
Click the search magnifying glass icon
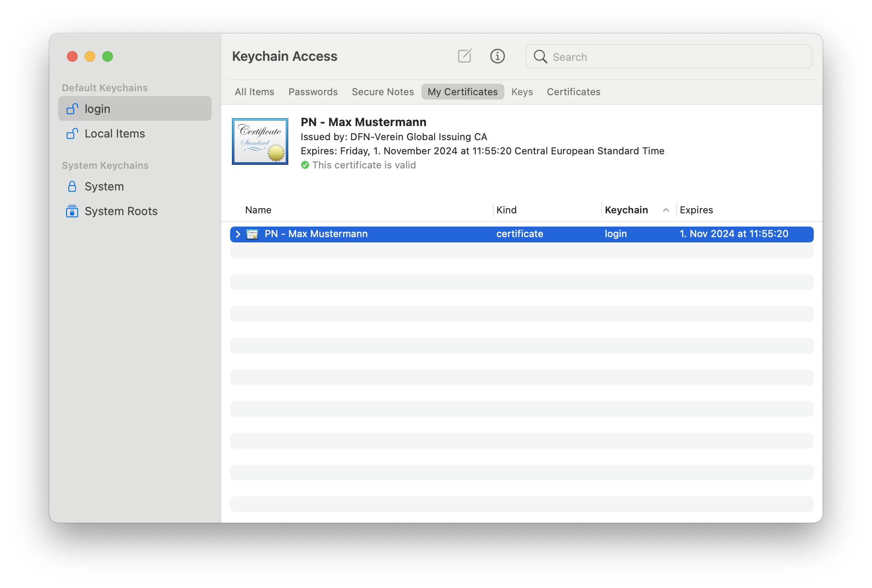pyautogui.click(x=540, y=56)
